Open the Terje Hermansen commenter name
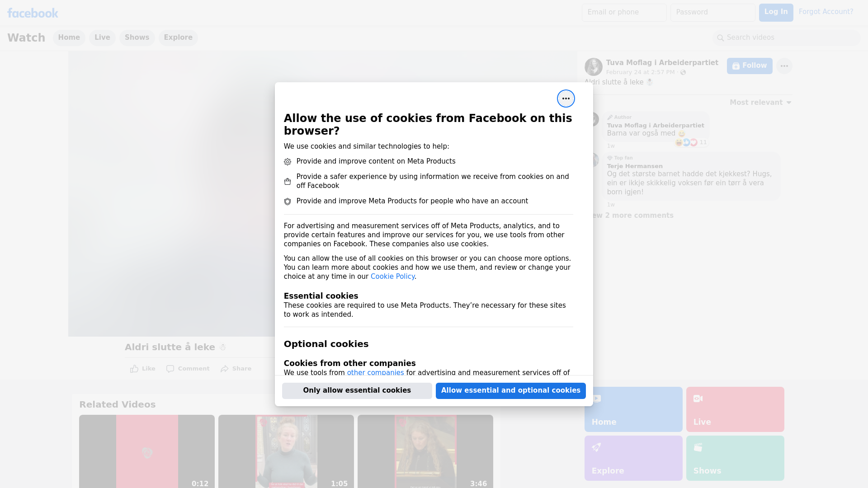The height and width of the screenshot is (488, 868). point(635,166)
